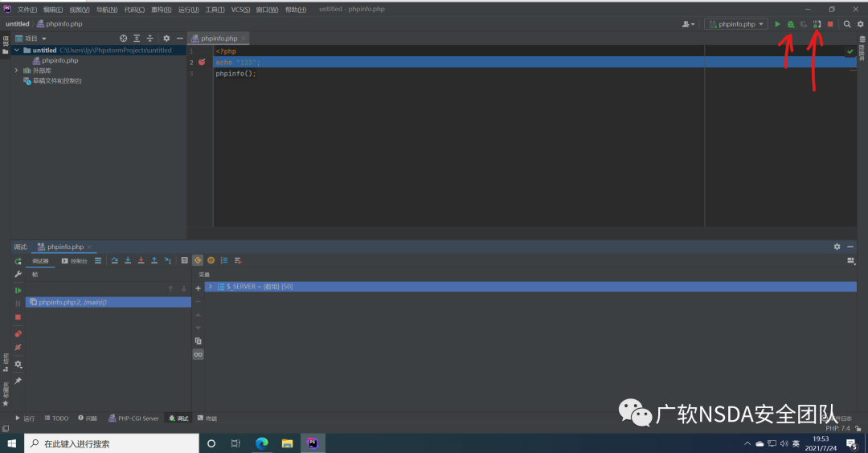Image resolution: width=868 pixels, height=453 pixels.
Task: Click the Step Out icon
Action: 154,260
